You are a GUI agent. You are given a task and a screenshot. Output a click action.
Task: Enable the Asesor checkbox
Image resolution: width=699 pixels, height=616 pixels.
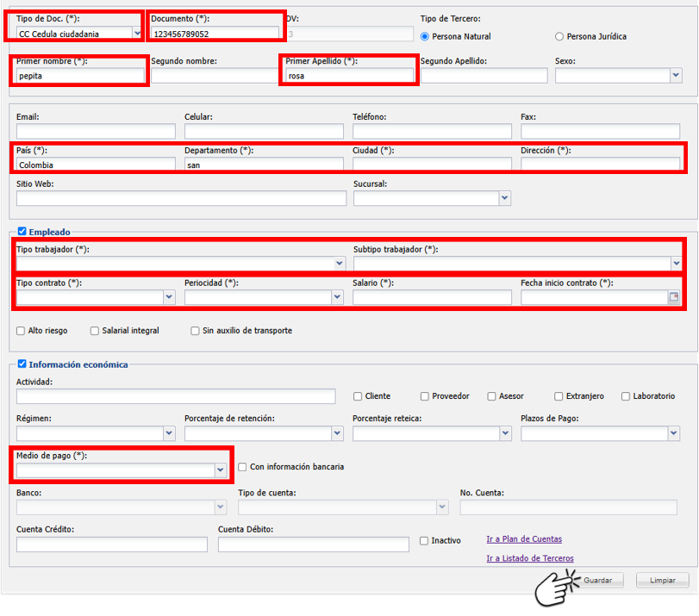pyautogui.click(x=491, y=396)
